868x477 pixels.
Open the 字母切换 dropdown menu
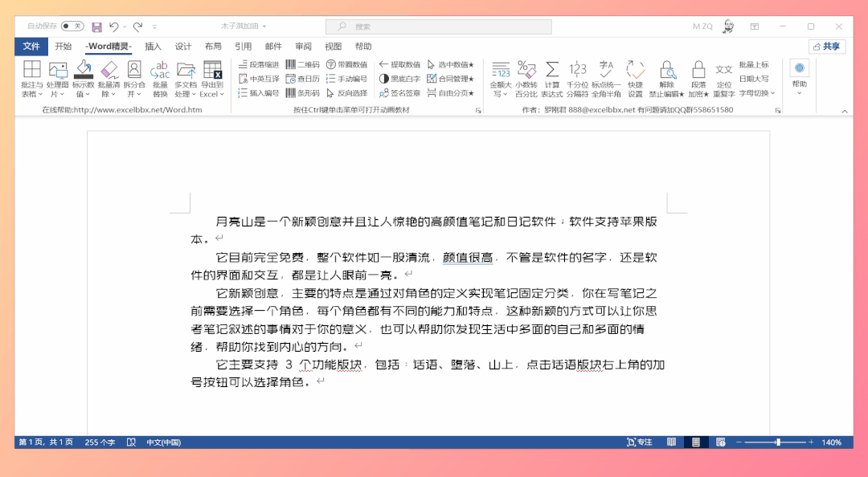coord(772,93)
